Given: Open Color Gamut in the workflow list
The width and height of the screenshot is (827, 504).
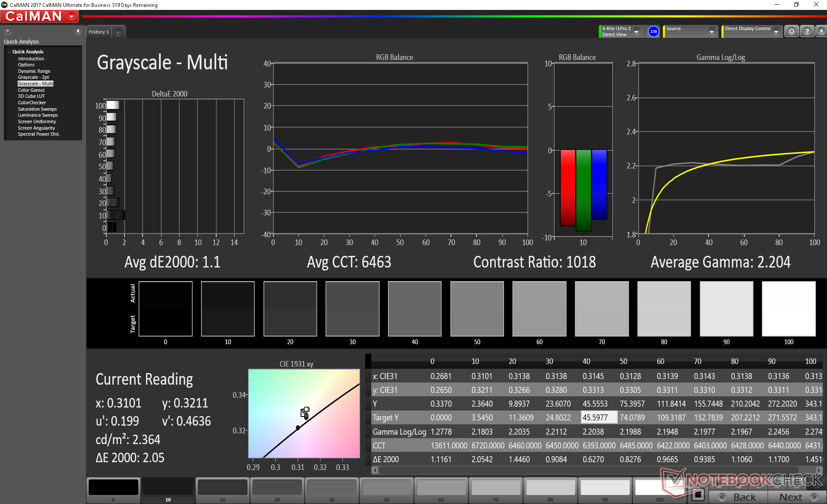Looking at the screenshot, I should tap(31, 90).
